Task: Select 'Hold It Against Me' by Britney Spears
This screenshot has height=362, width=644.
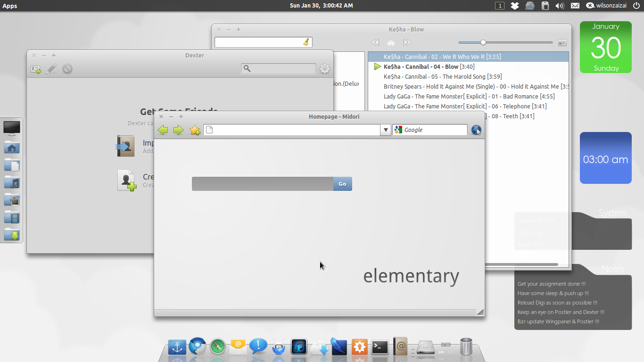Action: [x=468, y=86]
